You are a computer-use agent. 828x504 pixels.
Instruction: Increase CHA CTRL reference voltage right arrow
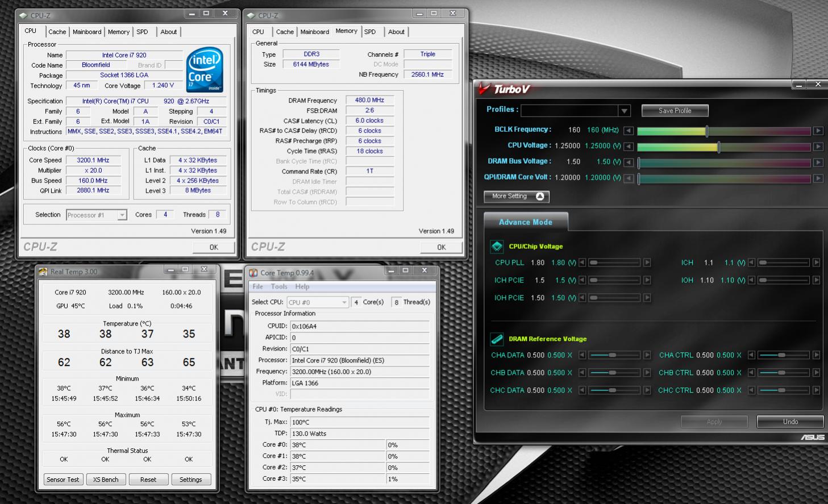click(x=816, y=355)
